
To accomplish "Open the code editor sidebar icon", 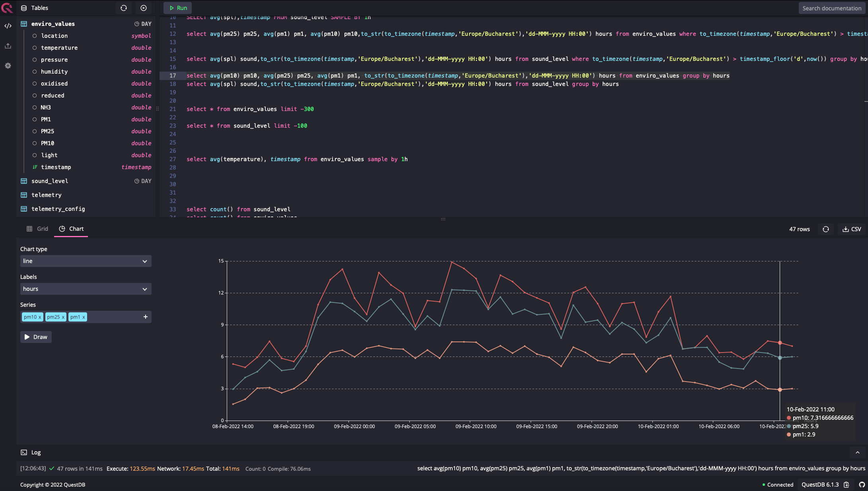I will point(8,26).
